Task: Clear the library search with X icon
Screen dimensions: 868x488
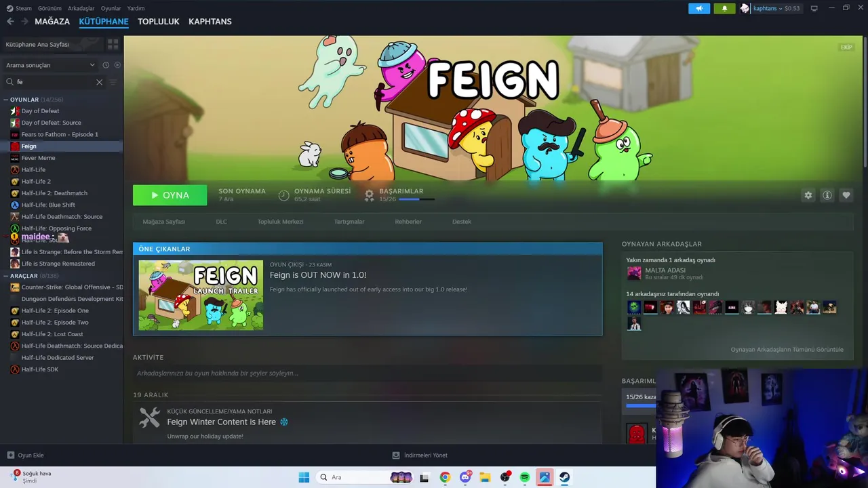Action: pos(99,82)
